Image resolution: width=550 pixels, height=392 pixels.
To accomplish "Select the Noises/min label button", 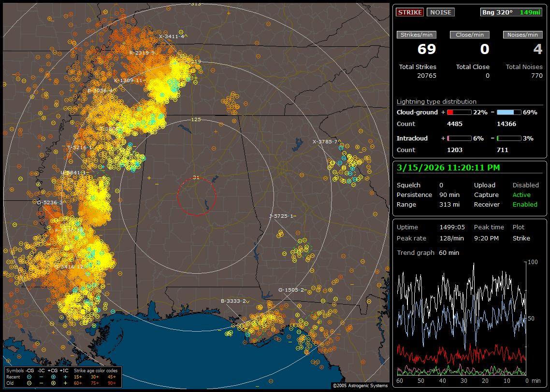I will click(x=522, y=35).
